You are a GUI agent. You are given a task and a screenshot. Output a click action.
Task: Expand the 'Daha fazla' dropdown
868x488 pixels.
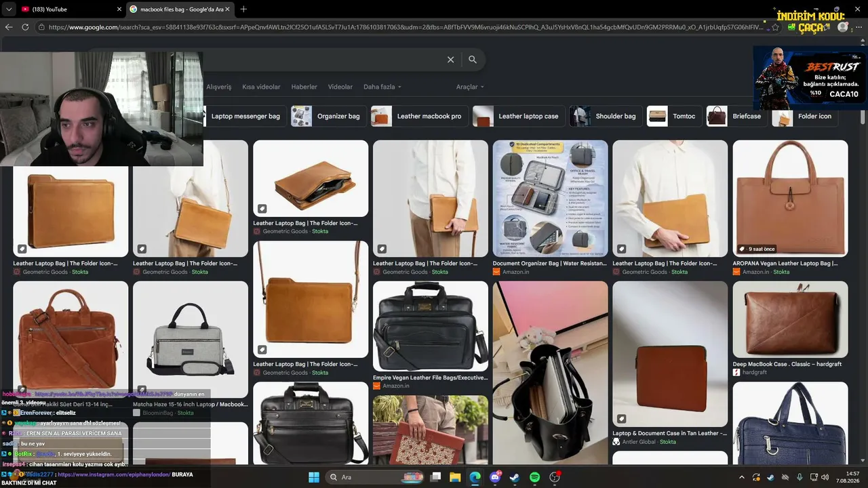pyautogui.click(x=382, y=87)
